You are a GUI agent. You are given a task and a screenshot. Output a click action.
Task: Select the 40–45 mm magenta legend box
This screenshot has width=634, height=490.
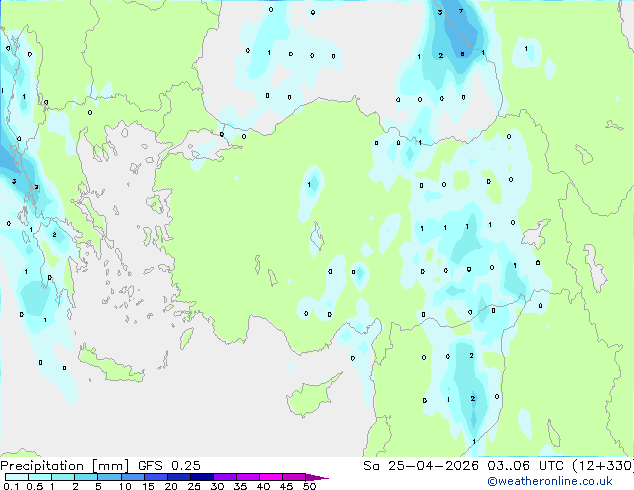tap(271, 477)
